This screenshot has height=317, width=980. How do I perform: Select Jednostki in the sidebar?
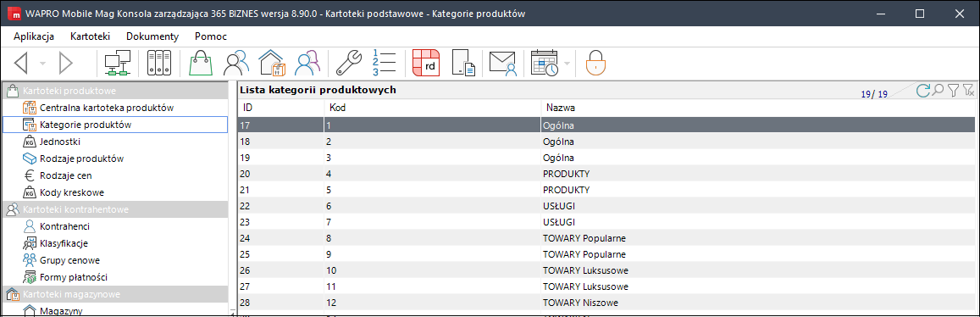click(x=59, y=142)
